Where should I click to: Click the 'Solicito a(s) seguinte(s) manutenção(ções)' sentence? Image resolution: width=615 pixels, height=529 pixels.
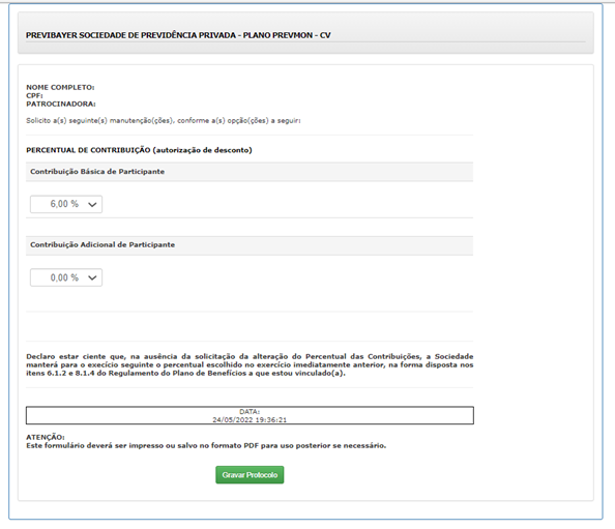[163, 121]
